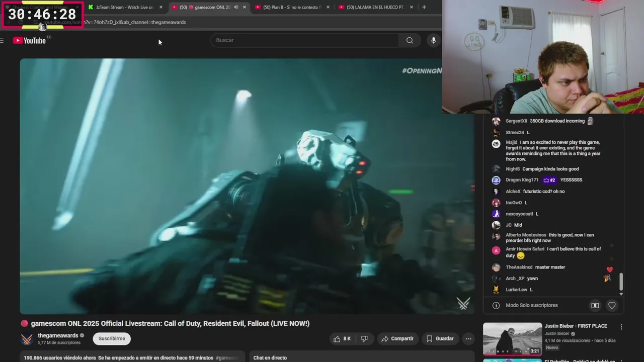The width and height of the screenshot is (644, 362).
Task: Start voice search with the microphone icon
Action: (433, 40)
